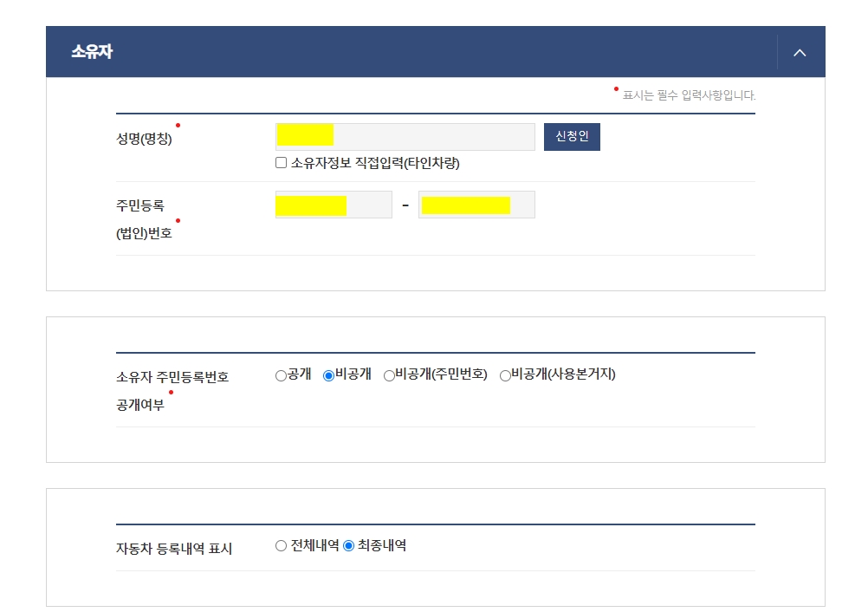Select the plain 비공개 radio option
The width and height of the screenshot is (868, 612).
click(329, 376)
